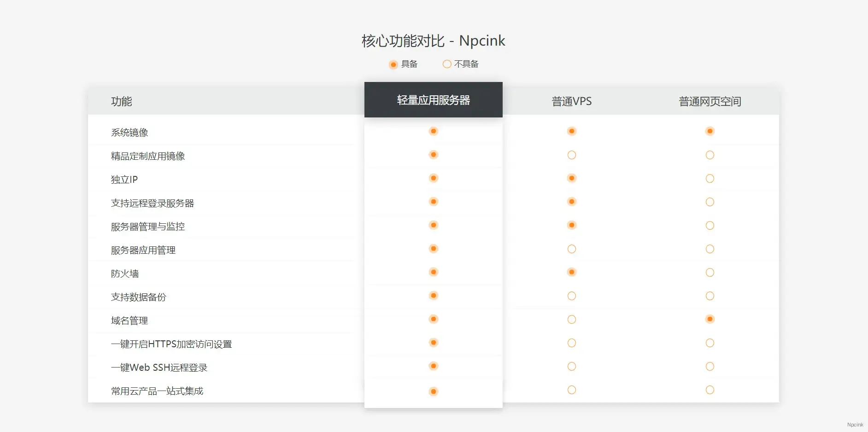Click filled dot for 常用云产品一站式集成 under 轻量应用服务器

tap(433, 391)
